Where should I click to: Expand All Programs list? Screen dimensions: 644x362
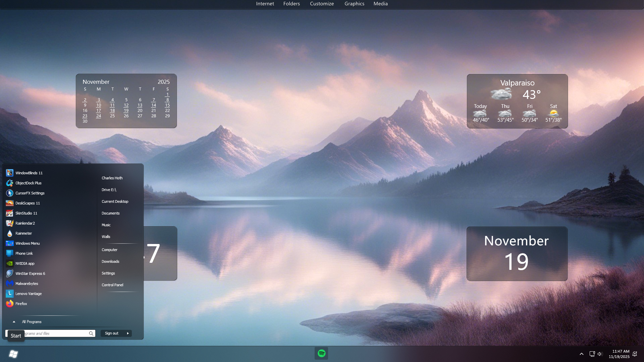(x=32, y=322)
